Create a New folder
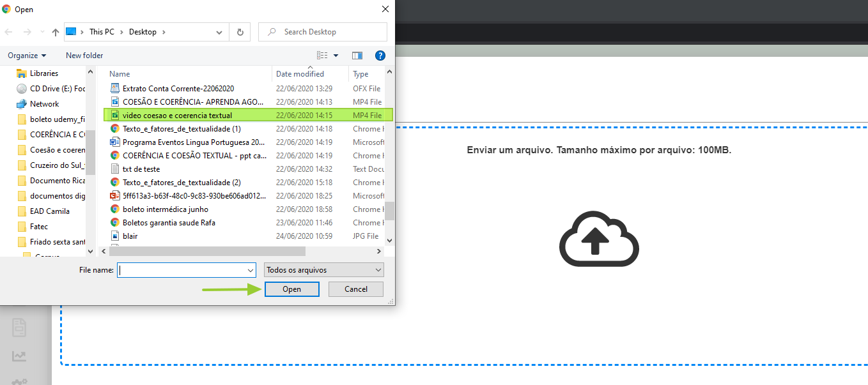The width and height of the screenshot is (868, 385). point(84,56)
